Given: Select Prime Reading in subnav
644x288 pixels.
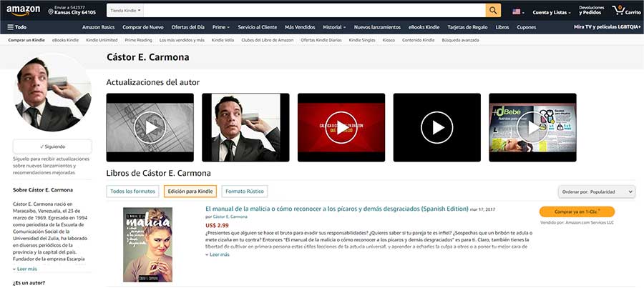Looking at the screenshot, I should click(x=138, y=40).
